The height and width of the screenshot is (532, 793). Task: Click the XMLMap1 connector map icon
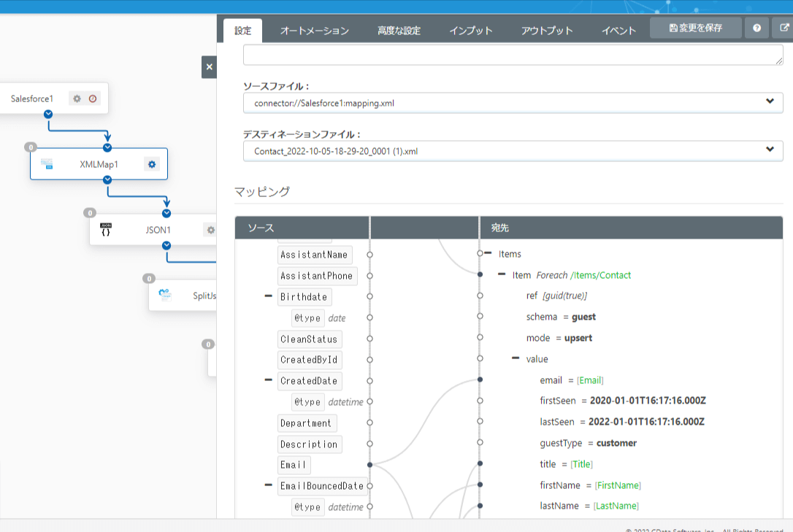click(47, 163)
